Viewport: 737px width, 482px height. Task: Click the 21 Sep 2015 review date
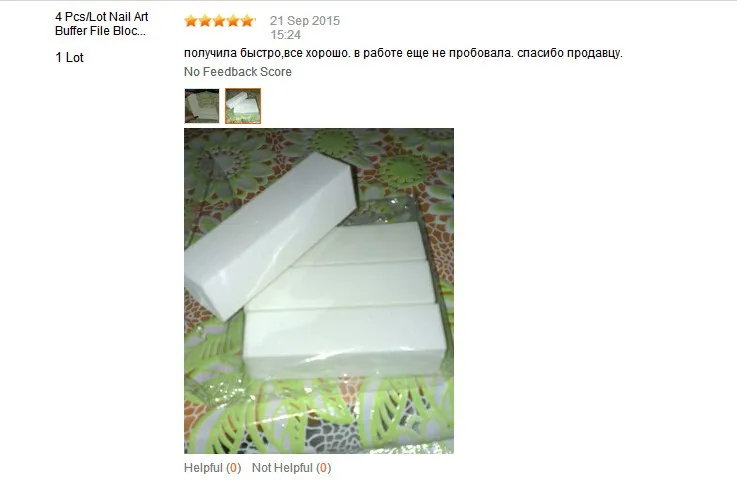[x=305, y=21]
